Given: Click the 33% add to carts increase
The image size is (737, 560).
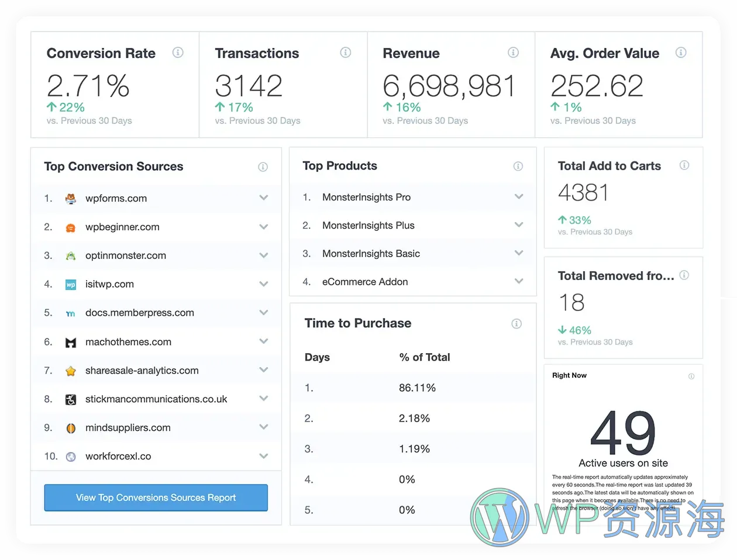Looking at the screenshot, I should pos(574,220).
